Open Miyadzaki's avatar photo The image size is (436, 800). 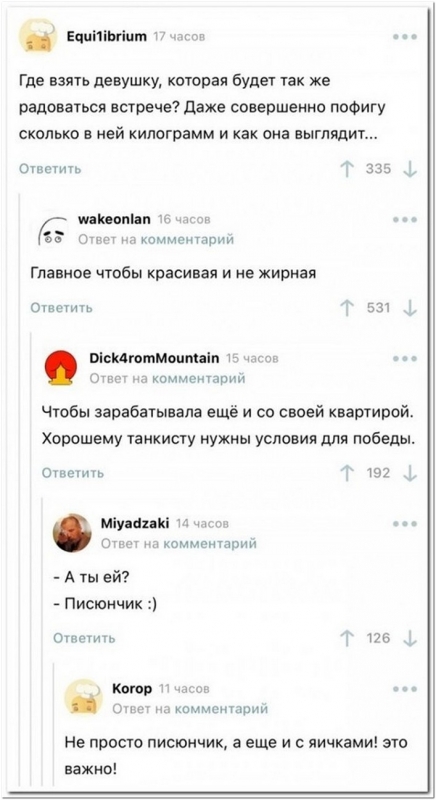[x=73, y=533]
